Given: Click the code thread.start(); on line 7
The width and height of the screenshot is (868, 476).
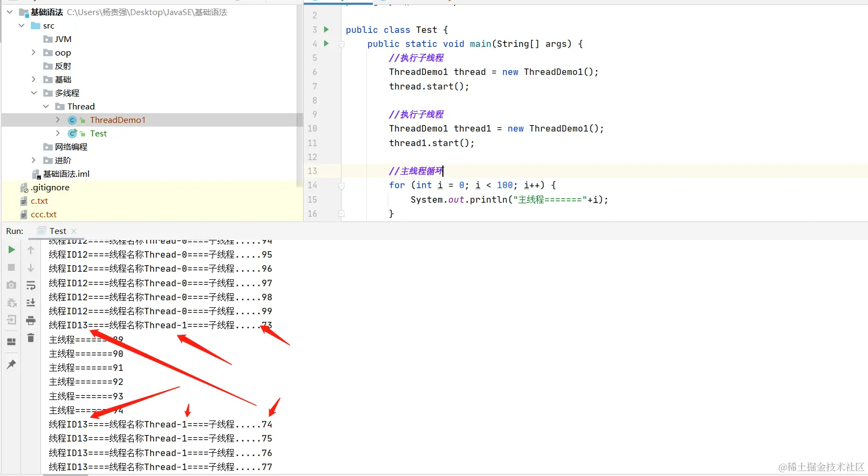Looking at the screenshot, I should (429, 86).
